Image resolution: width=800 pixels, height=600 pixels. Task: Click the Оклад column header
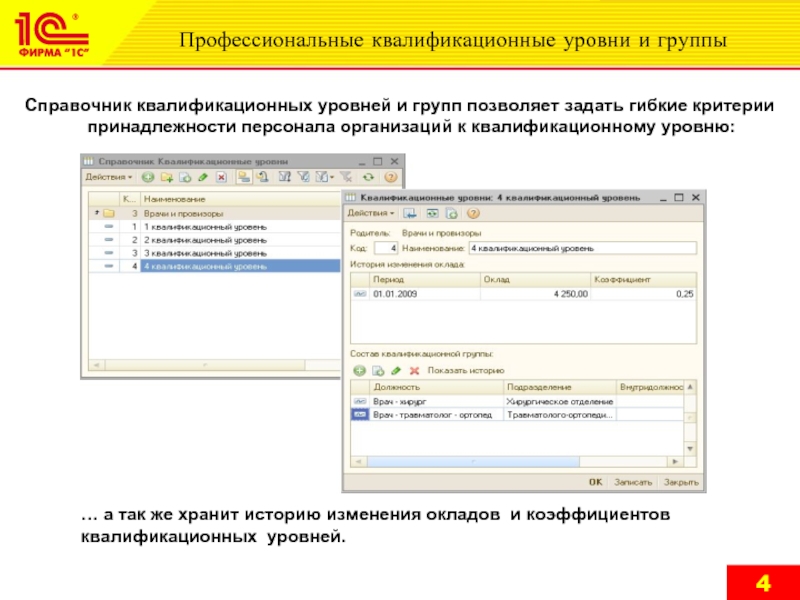click(x=536, y=280)
